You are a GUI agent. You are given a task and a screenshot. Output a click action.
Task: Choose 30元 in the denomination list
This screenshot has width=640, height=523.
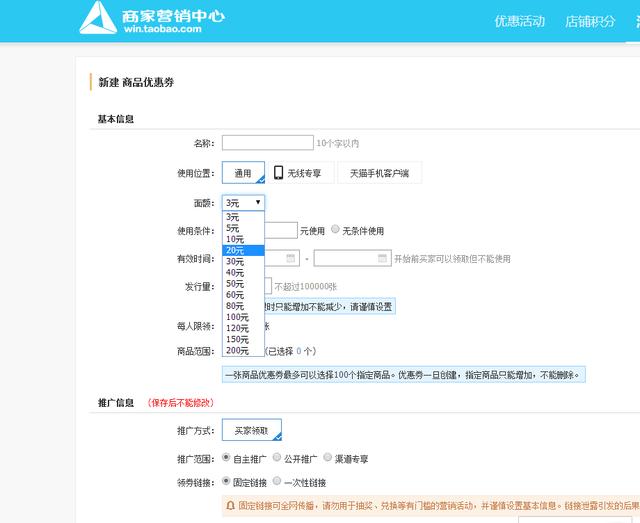243,261
